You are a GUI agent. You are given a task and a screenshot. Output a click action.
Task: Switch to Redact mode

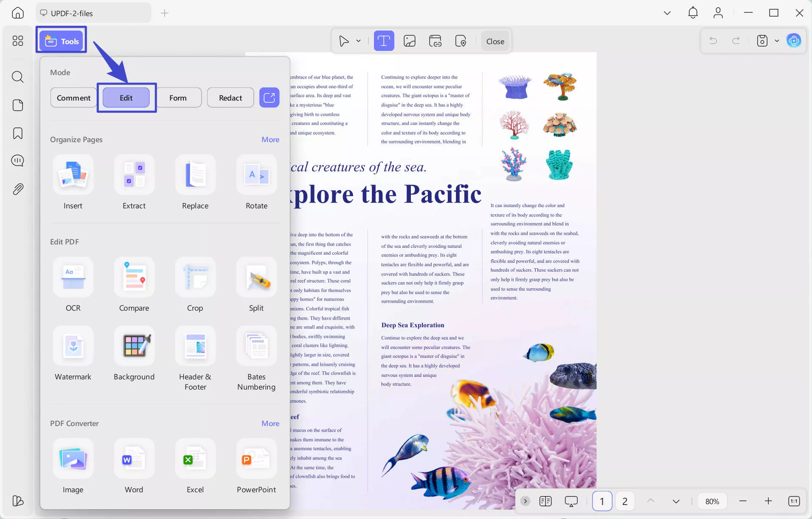[x=230, y=98]
